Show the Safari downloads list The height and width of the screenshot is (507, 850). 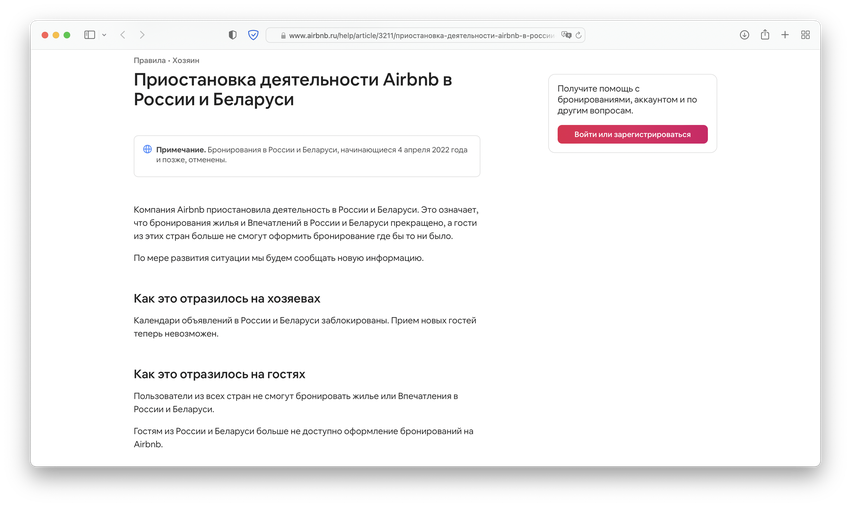pos(744,35)
